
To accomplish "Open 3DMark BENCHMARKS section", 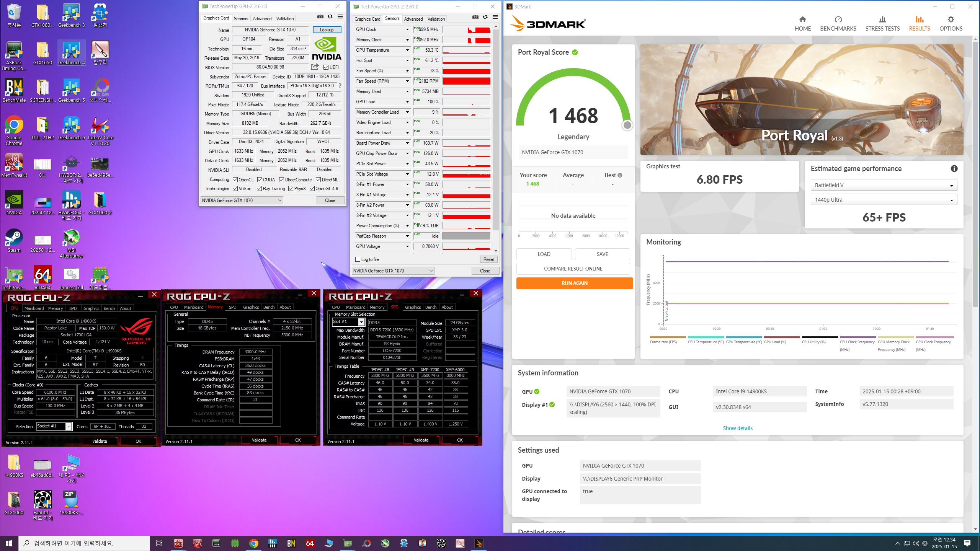I will [x=838, y=24].
